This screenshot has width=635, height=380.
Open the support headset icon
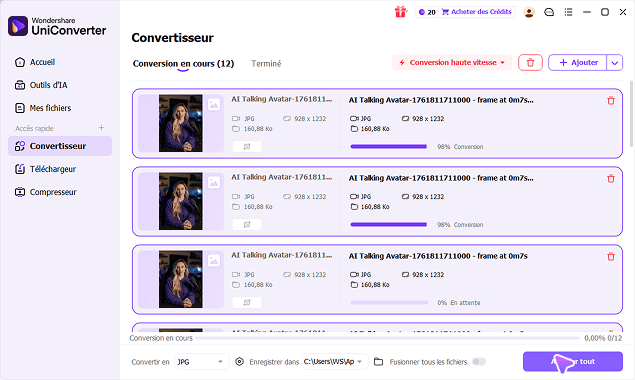[x=549, y=12]
